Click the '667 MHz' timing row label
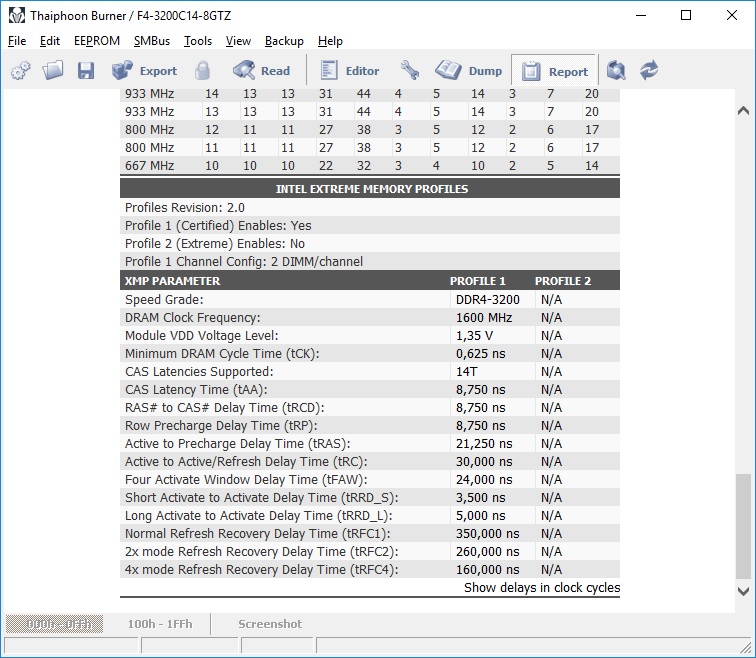The width and height of the screenshot is (756, 658). (149, 166)
